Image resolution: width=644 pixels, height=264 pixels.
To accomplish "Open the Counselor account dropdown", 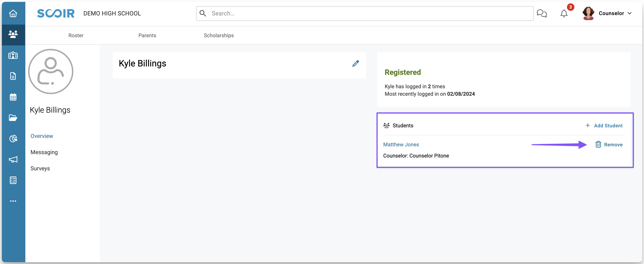I will click(608, 14).
